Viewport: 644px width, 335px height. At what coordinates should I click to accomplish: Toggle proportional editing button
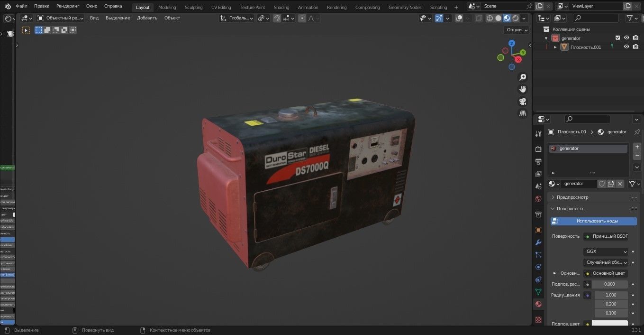click(302, 18)
